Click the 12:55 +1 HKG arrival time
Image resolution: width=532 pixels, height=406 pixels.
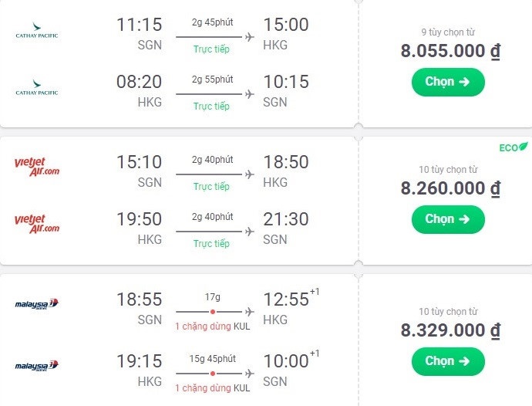(286, 299)
